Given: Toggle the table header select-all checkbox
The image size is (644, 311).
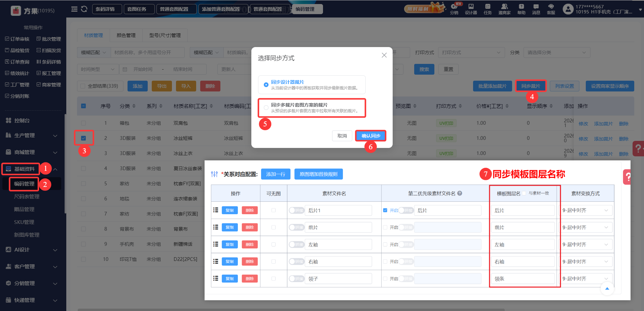Looking at the screenshot, I should tap(83, 106).
